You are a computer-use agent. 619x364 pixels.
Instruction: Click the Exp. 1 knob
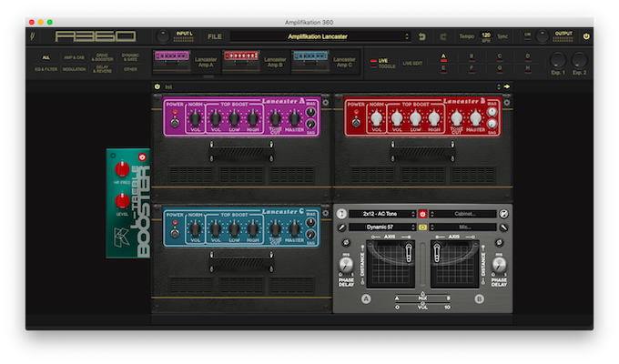[x=558, y=60]
